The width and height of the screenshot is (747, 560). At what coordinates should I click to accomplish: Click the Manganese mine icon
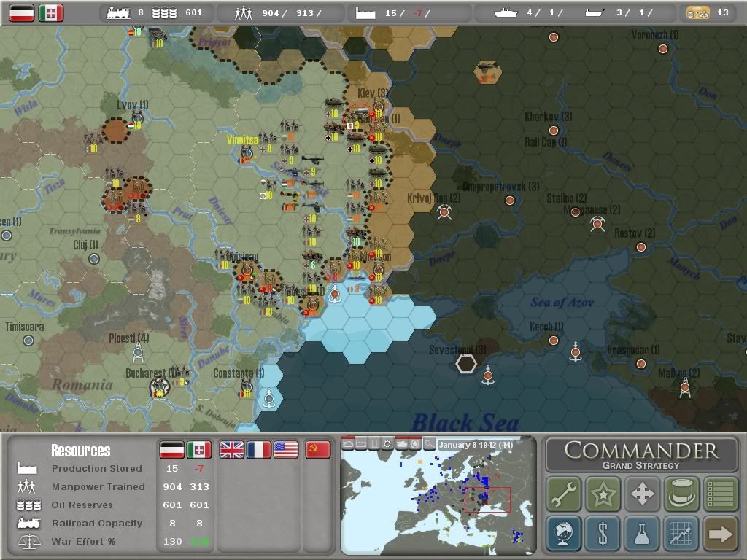click(597, 223)
